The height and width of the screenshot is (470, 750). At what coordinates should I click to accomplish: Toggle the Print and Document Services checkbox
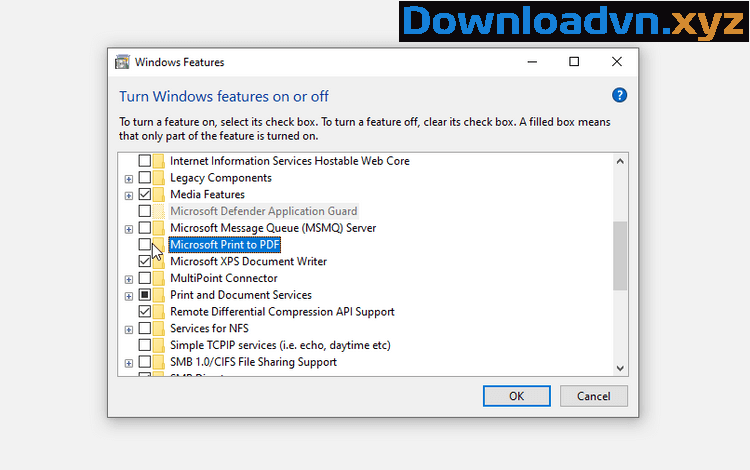click(x=144, y=295)
